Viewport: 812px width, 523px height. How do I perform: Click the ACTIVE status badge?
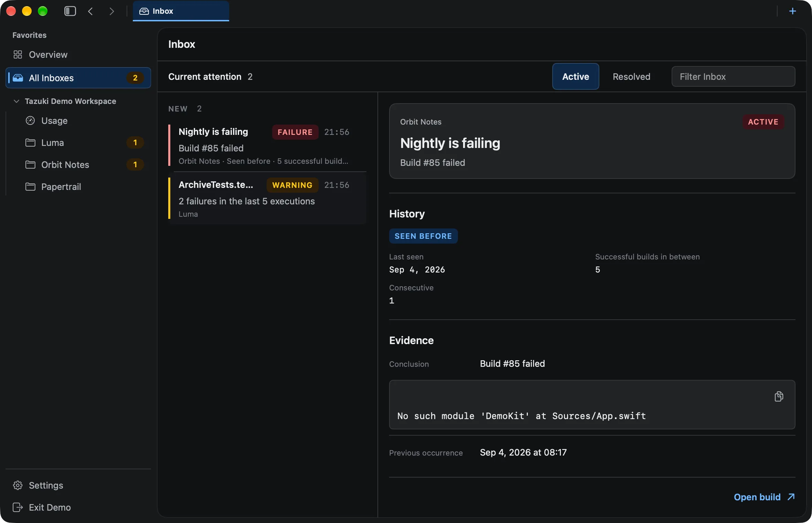763,122
